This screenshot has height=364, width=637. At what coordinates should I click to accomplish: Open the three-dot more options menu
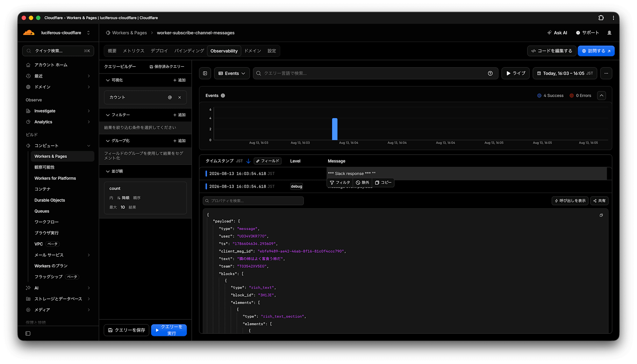(x=606, y=73)
